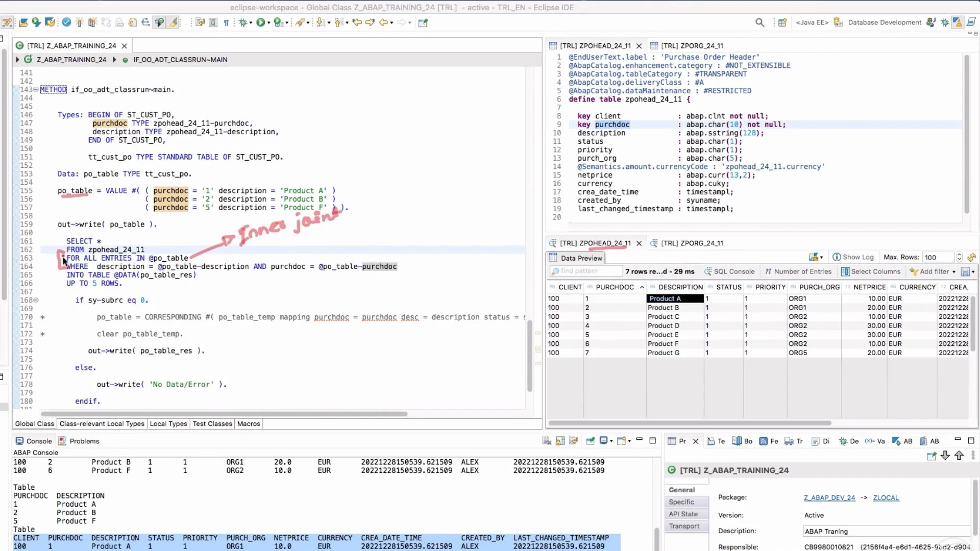Click Select Columns button
The image size is (980, 551).
point(871,271)
